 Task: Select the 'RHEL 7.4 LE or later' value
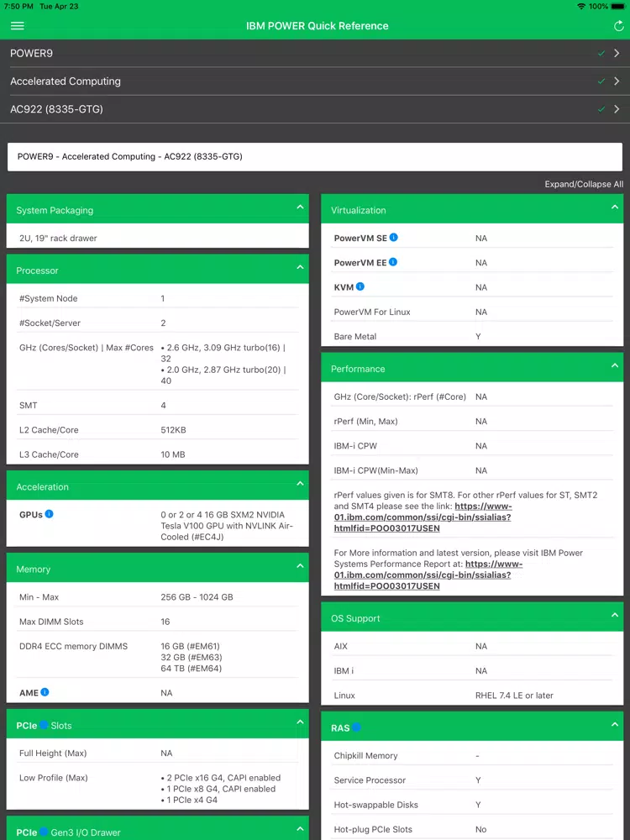514,695
